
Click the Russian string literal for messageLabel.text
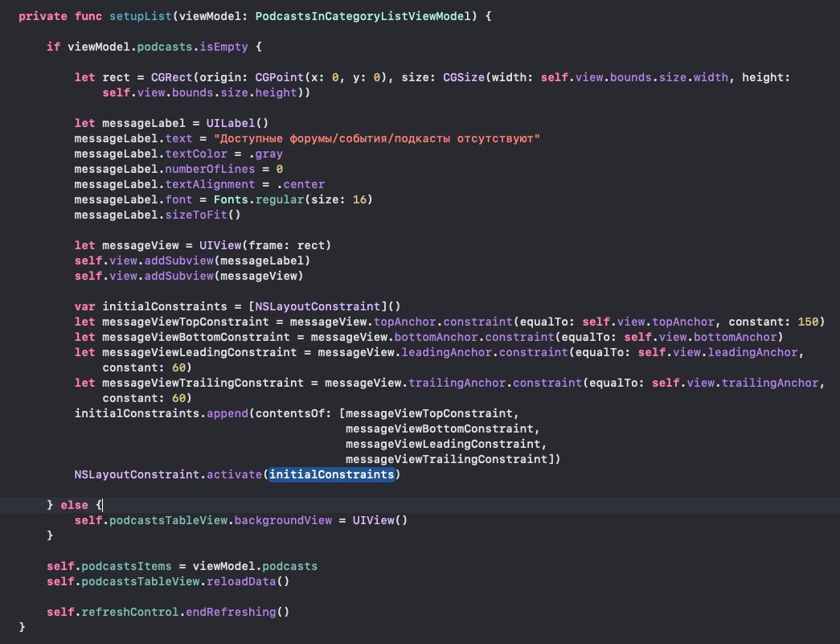377,138
